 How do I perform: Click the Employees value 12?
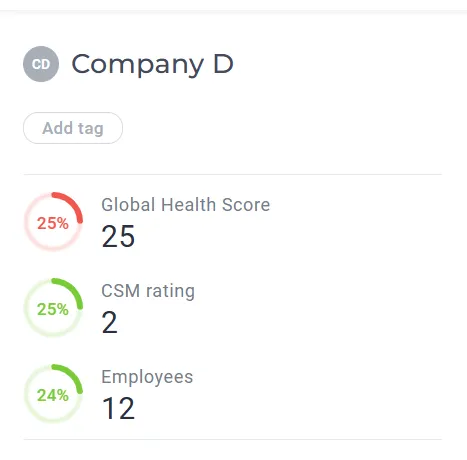119,408
